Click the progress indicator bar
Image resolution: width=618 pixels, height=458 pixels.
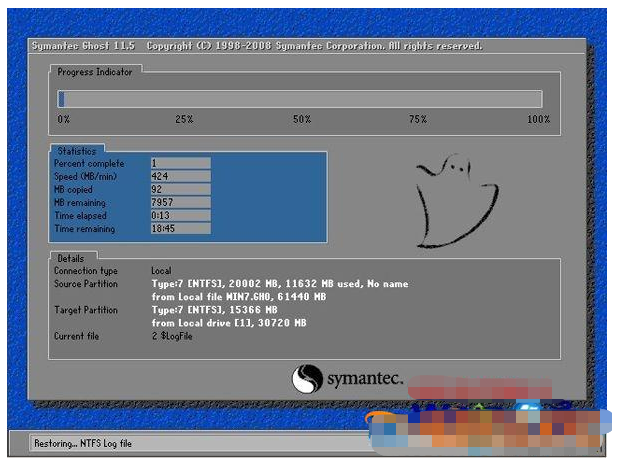300,99
